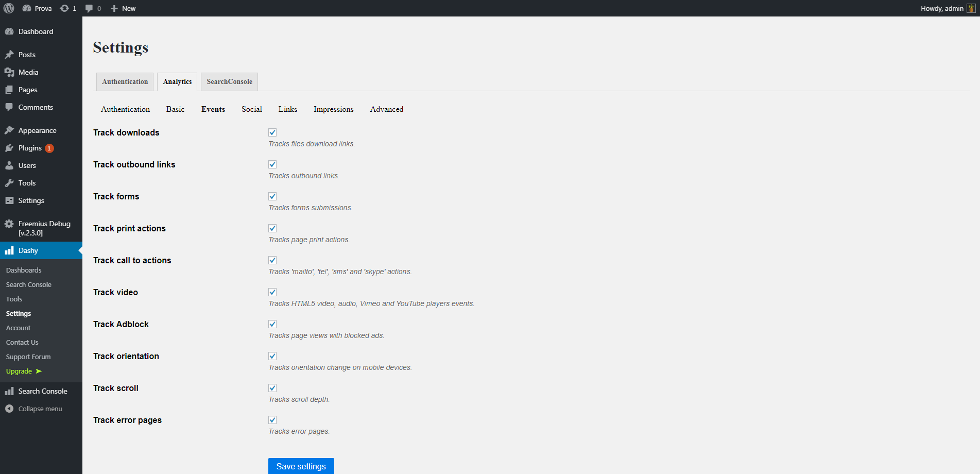980x474 pixels.
Task: Open Plugins from the sidebar
Action: 30,148
